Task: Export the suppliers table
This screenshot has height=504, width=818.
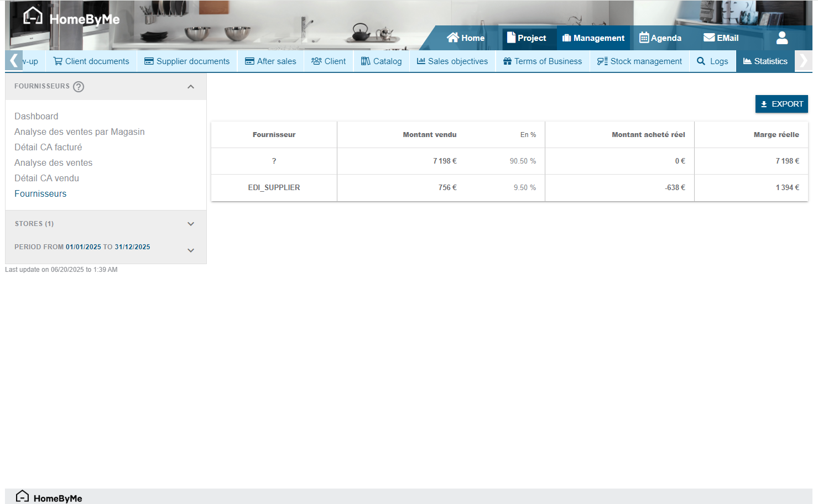Action: (x=781, y=104)
